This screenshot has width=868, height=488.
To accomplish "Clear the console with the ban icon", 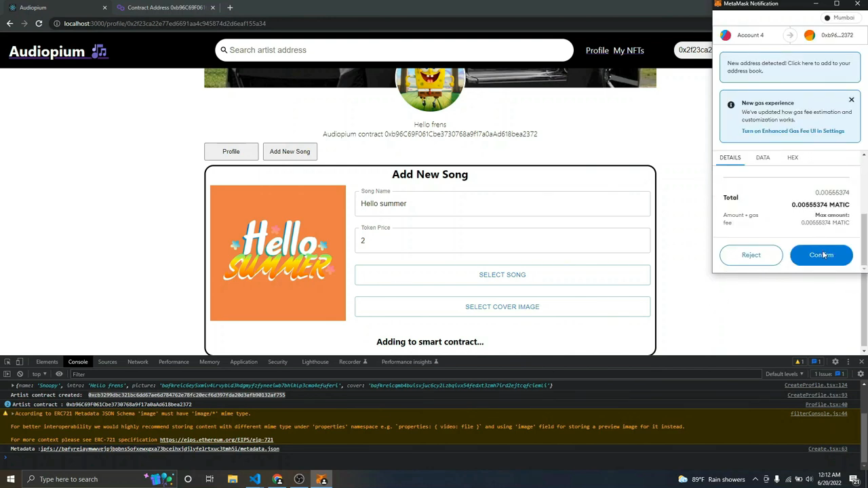I will tap(20, 374).
